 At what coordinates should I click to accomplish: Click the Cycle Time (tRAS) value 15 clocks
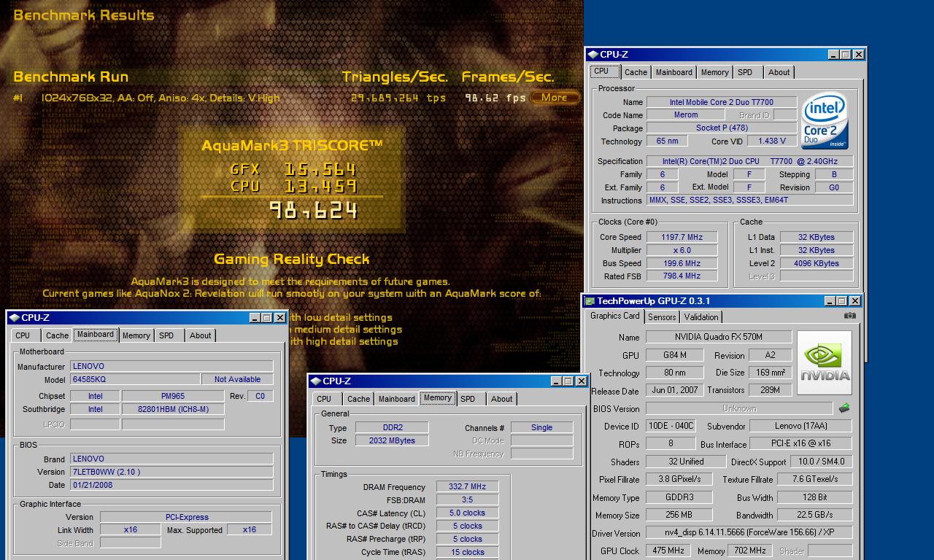coord(467,553)
